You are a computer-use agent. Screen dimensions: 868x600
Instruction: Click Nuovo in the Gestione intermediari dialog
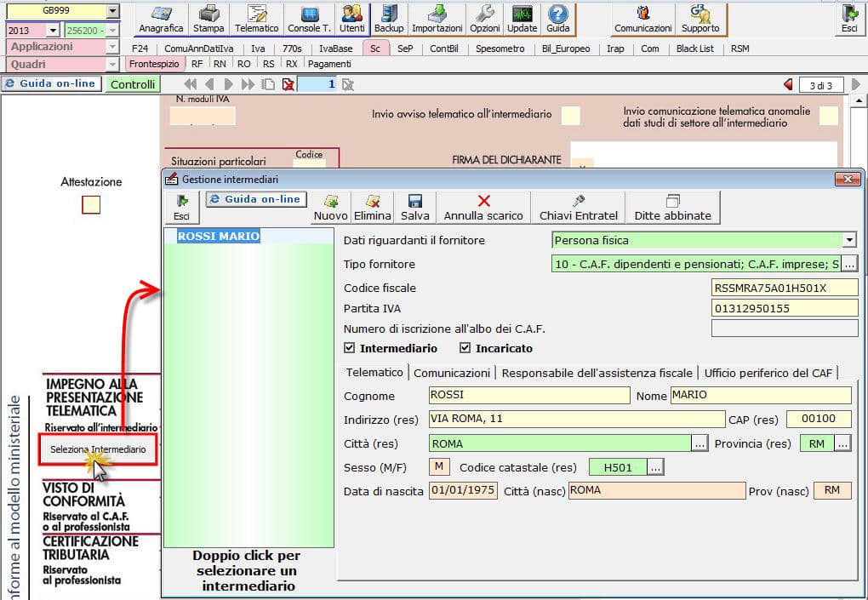point(330,207)
